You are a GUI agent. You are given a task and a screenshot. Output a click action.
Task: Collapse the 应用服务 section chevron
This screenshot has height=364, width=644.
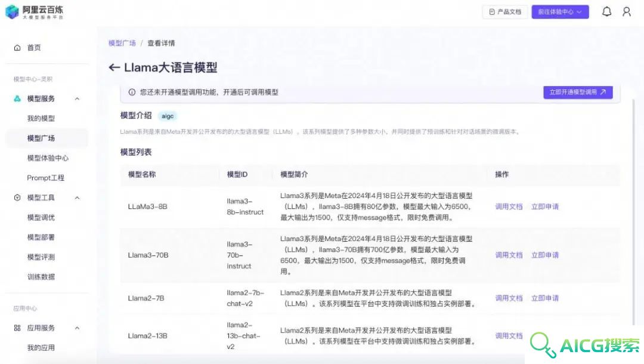point(77,328)
